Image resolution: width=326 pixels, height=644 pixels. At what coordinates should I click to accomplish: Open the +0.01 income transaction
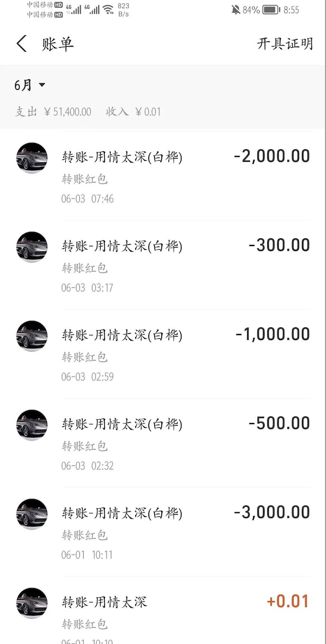pos(163,611)
